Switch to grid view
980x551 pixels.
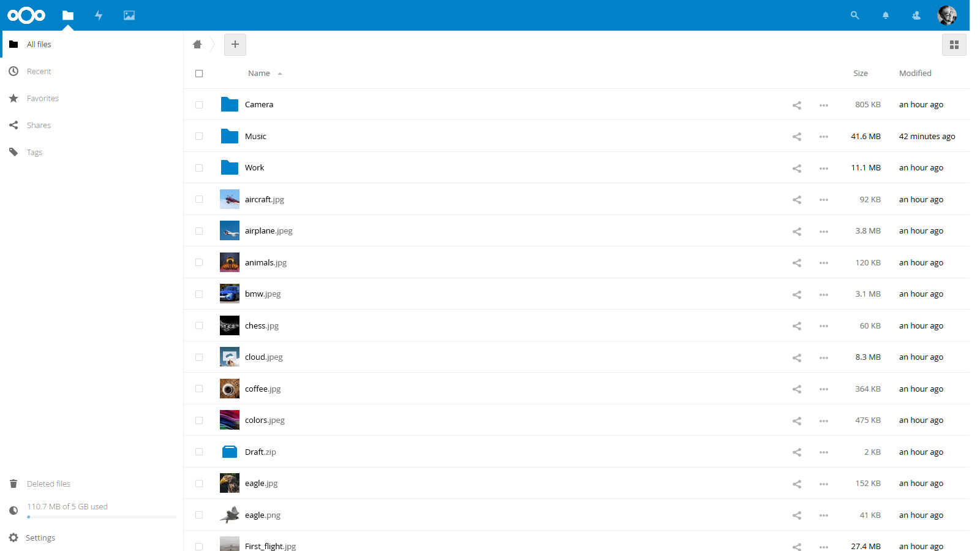tap(954, 45)
